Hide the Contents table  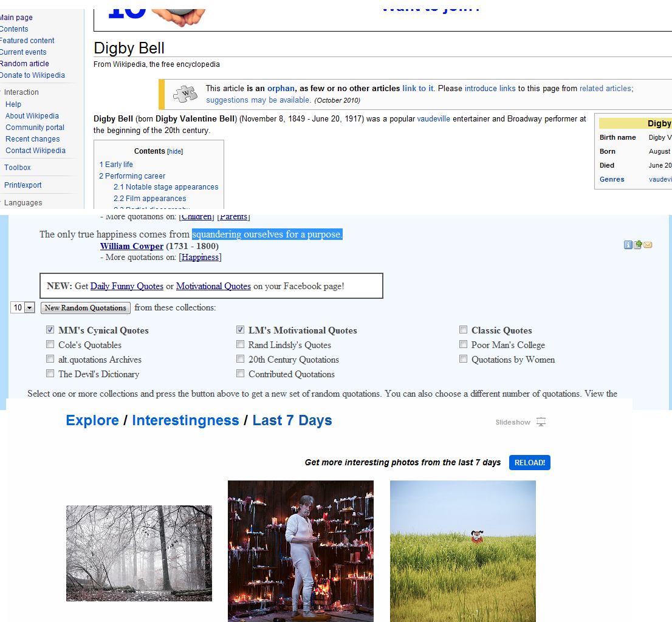pyautogui.click(x=175, y=151)
